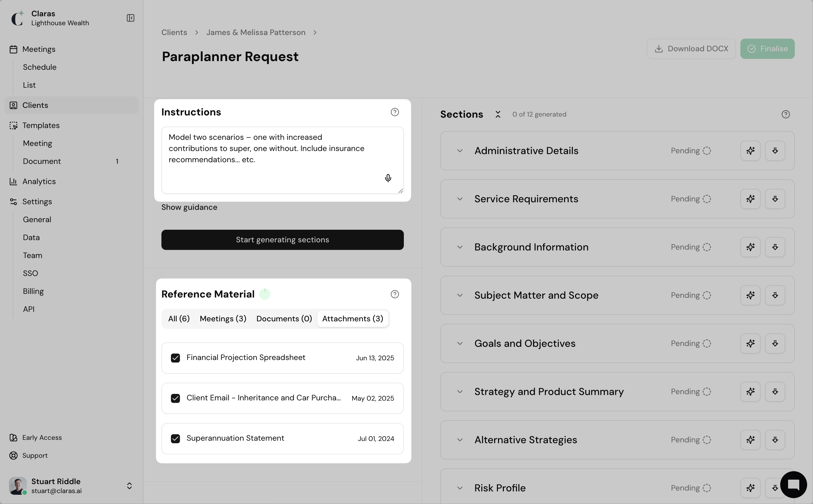The image size is (813, 504).
Task: Click Reference Material progress indicator
Action: (265, 294)
